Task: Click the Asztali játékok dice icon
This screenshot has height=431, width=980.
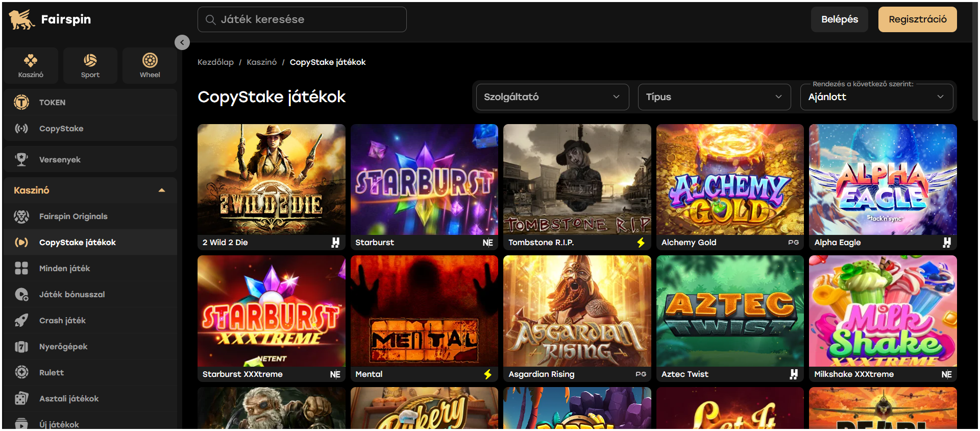Action: click(21, 398)
